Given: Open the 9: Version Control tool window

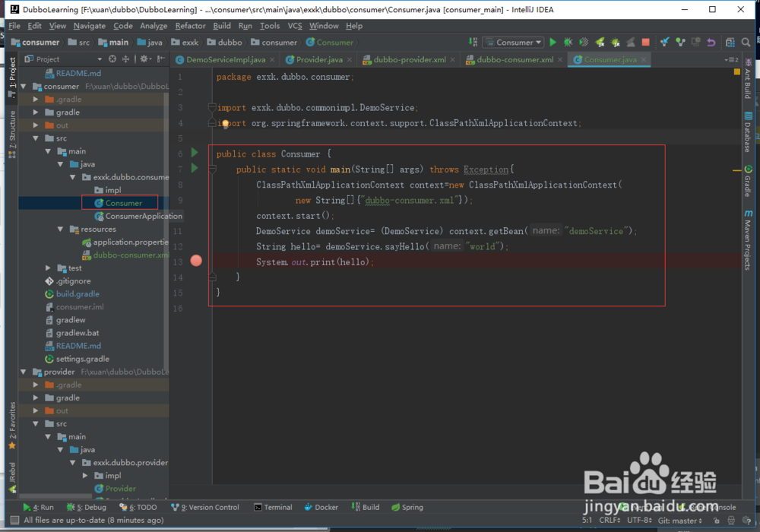Looking at the screenshot, I should (x=205, y=507).
